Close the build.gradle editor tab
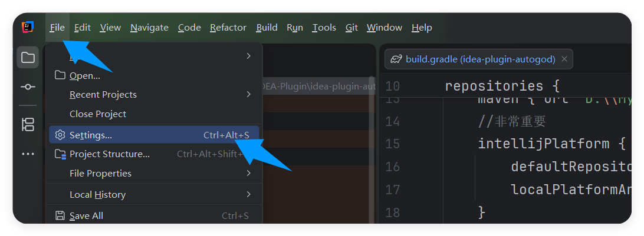The width and height of the screenshot is (644, 236). (x=564, y=59)
